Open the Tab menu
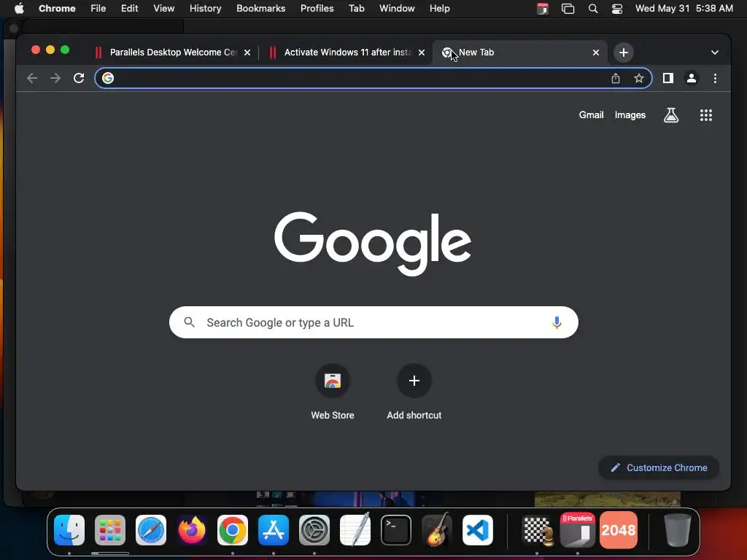The width and height of the screenshot is (747, 560). click(x=356, y=8)
